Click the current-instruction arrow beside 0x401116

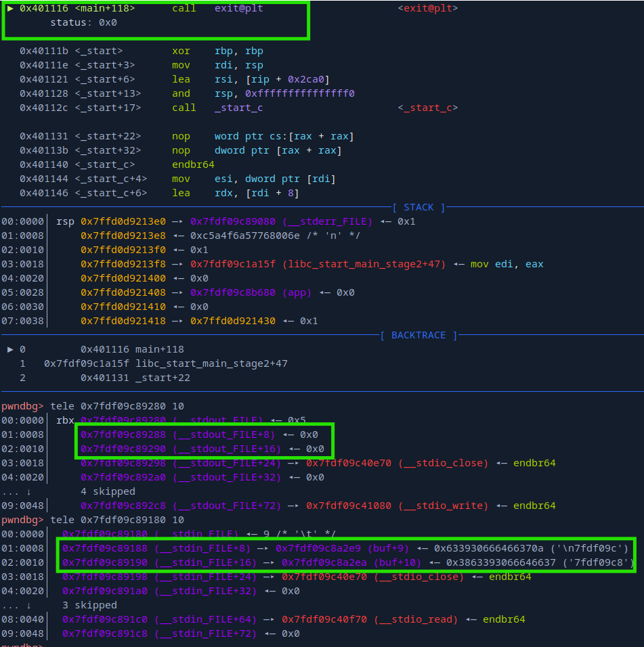(11, 8)
